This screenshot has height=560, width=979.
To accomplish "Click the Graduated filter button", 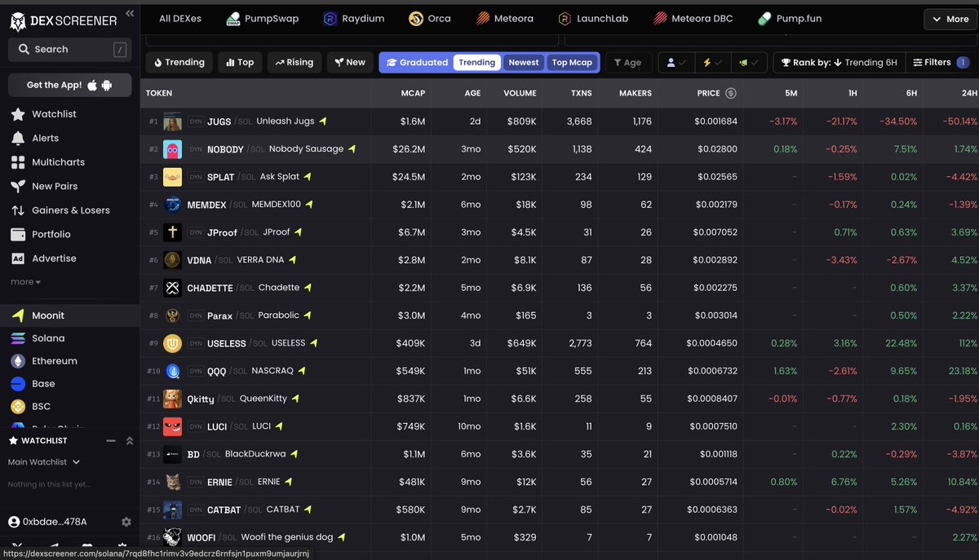I will pyautogui.click(x=417, y=62).
